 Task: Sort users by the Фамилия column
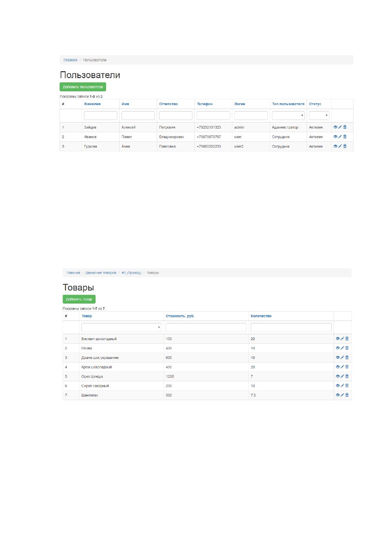pyautogui.click(x=92, y=104)
